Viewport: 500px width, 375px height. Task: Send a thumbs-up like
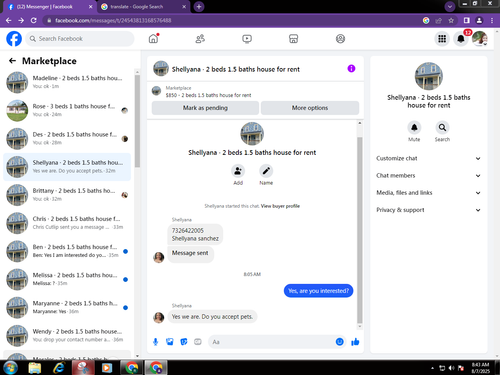pos(355,342)
